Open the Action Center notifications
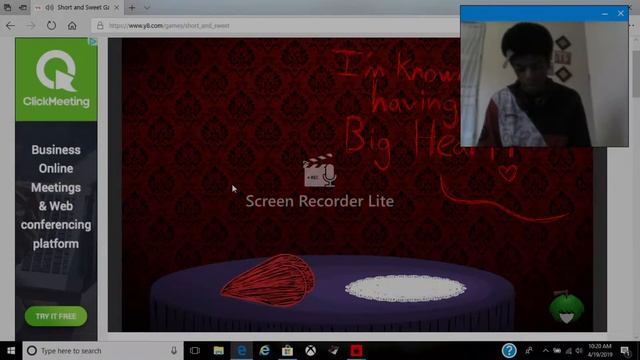Screen dimensions: 640x360 625,351
